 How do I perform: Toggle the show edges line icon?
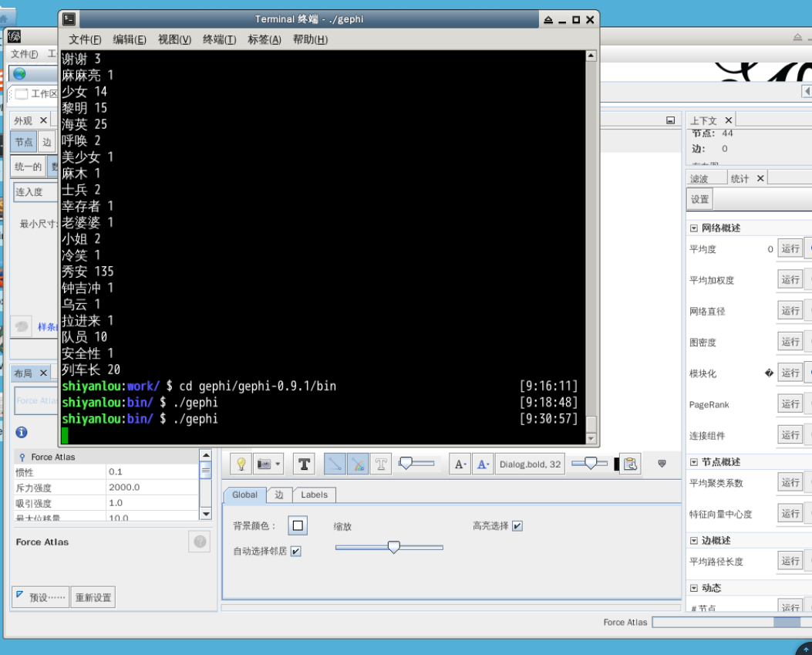[x=335, y=464]
